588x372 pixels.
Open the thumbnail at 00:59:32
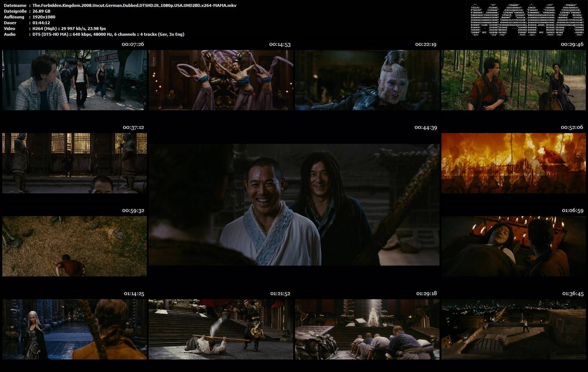pos(75,246)
